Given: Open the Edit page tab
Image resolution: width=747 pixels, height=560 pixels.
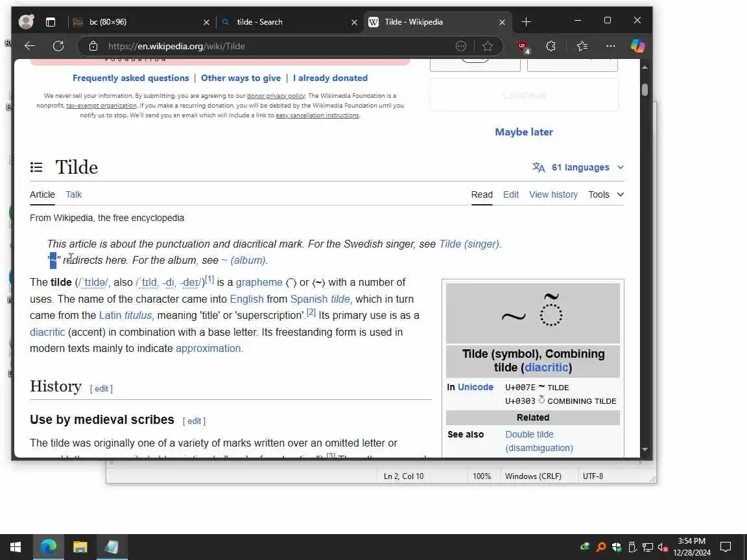Looking at the screenshot, I should tap(511, 194).
